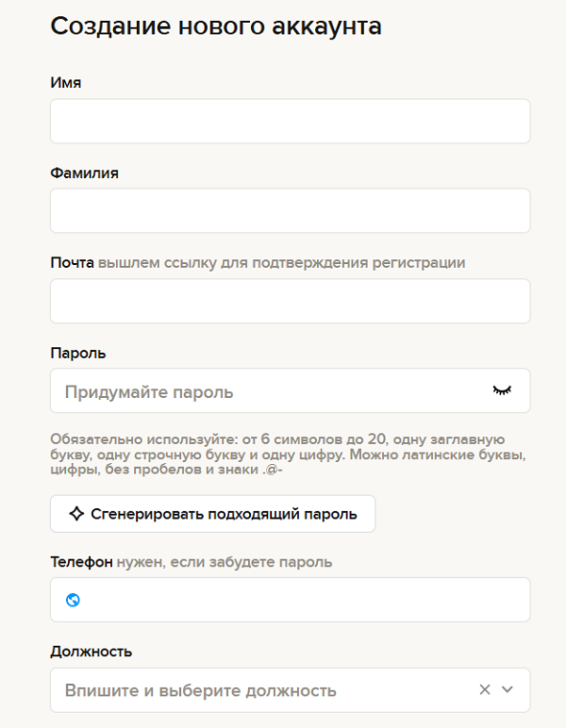Click into the Фамилия text box
The width and height of the screenshot is (566, 728).
point(290,210)
